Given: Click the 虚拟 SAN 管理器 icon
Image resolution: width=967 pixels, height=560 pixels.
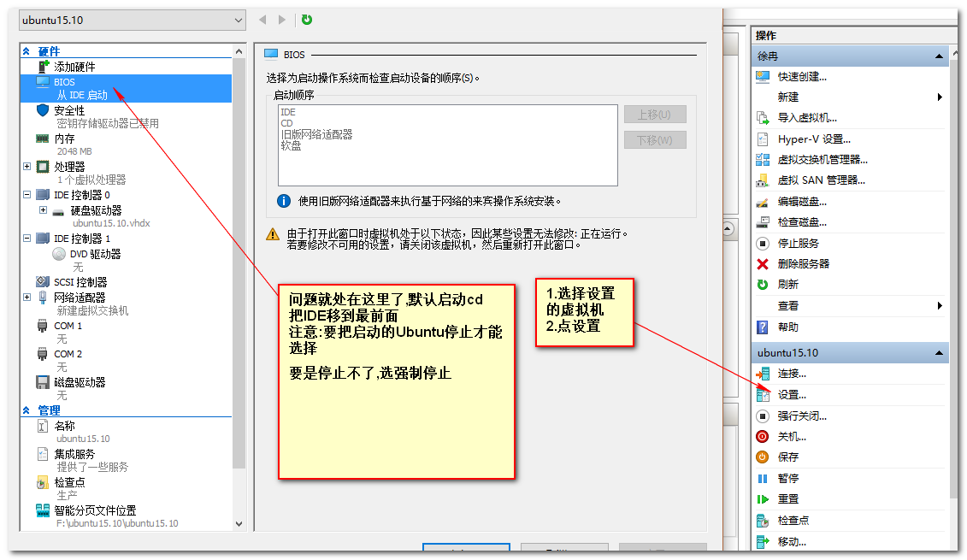Looking at the screenshot, I should pos(763,180).
